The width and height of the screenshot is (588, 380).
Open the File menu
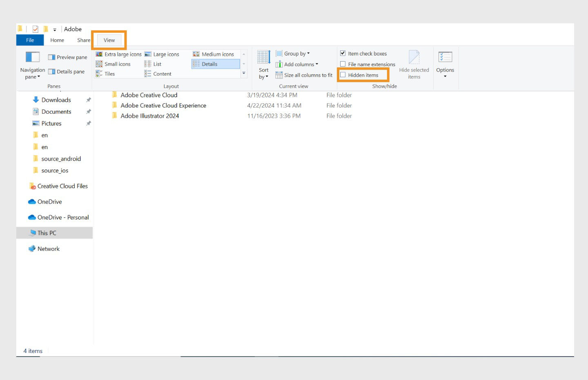coord(29,40)
